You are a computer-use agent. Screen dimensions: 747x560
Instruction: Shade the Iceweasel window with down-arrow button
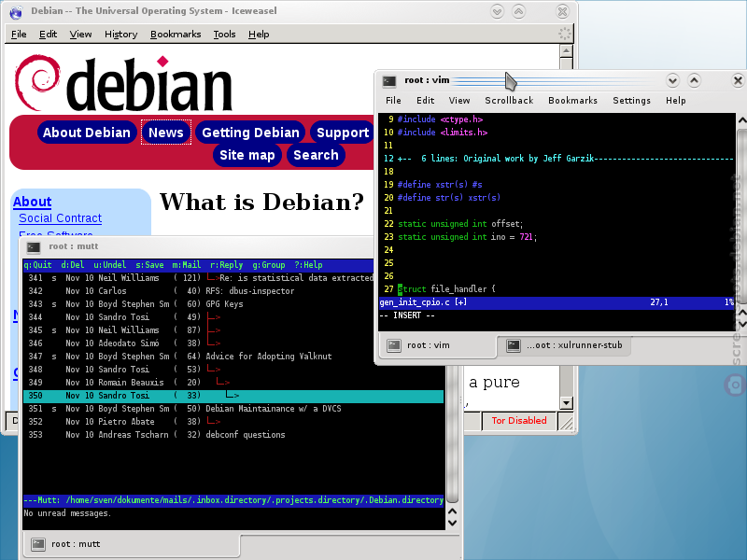497,11
